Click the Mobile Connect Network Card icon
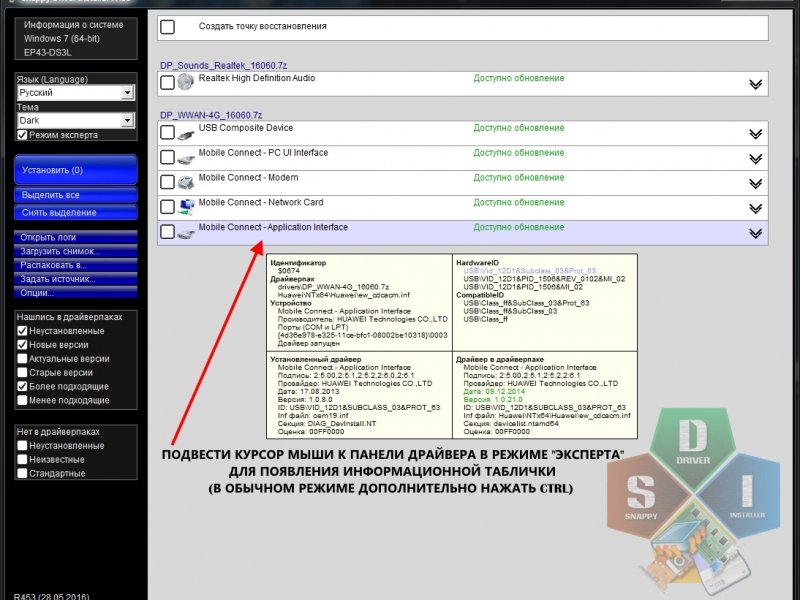The width and height of the screenshot is (800, 600). pyautogui.click(x=186, y=207)
